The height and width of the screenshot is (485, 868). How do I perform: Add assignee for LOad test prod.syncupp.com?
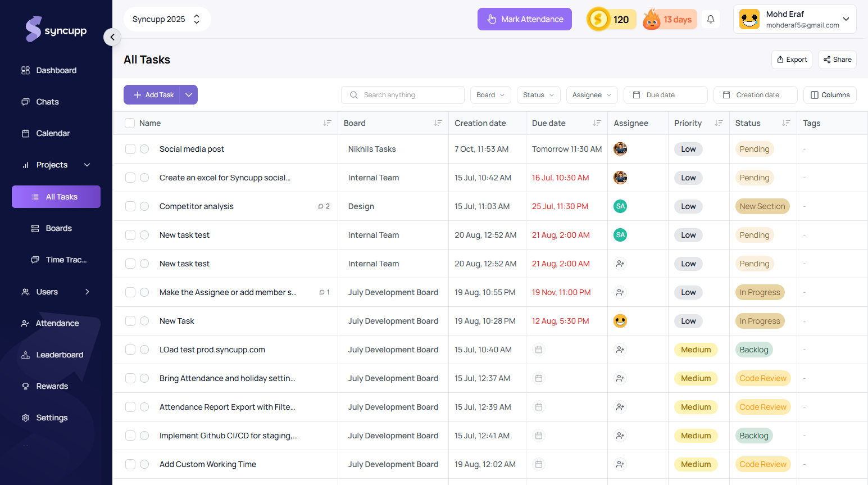tap(620, 350)
